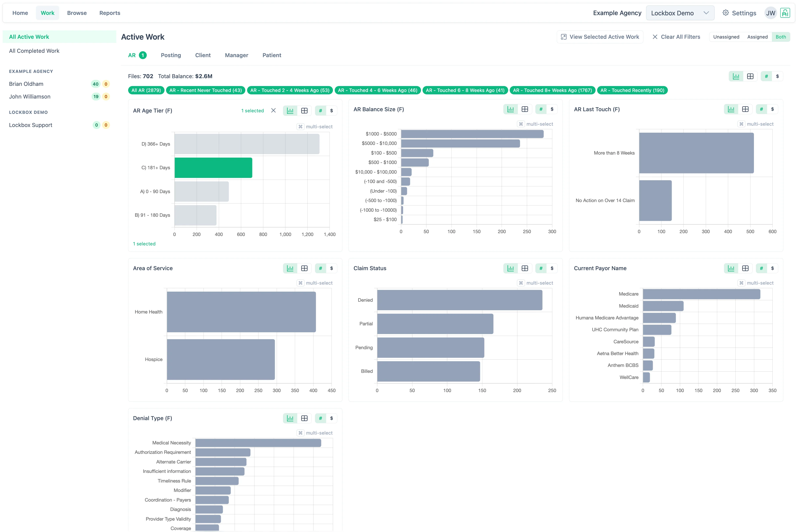Toggle AR Age Tier to count mode

coord(320,111)
